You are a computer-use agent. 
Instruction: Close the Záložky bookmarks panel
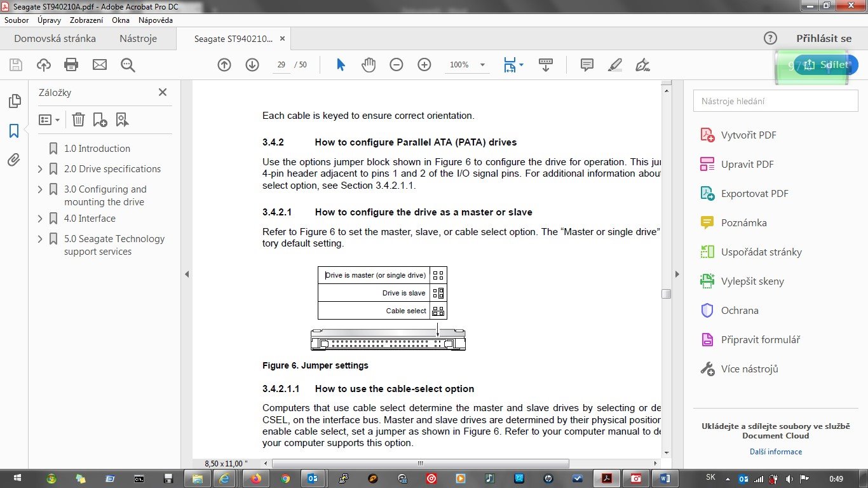tap(163, 92)
